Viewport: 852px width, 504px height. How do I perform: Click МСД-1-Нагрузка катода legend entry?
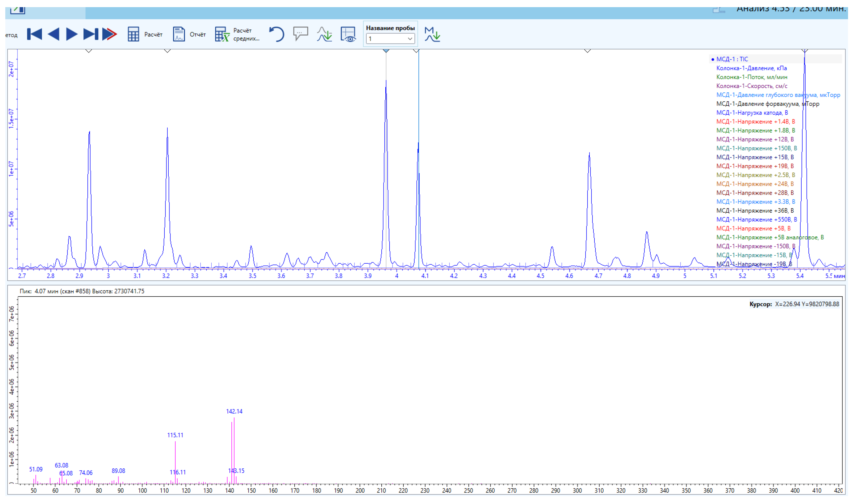[752, 113]
